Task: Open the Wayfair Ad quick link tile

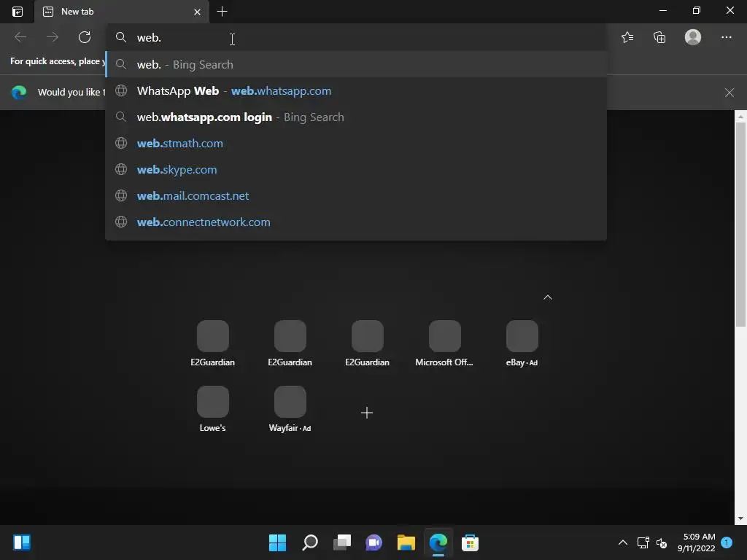Action: [290, 408]
